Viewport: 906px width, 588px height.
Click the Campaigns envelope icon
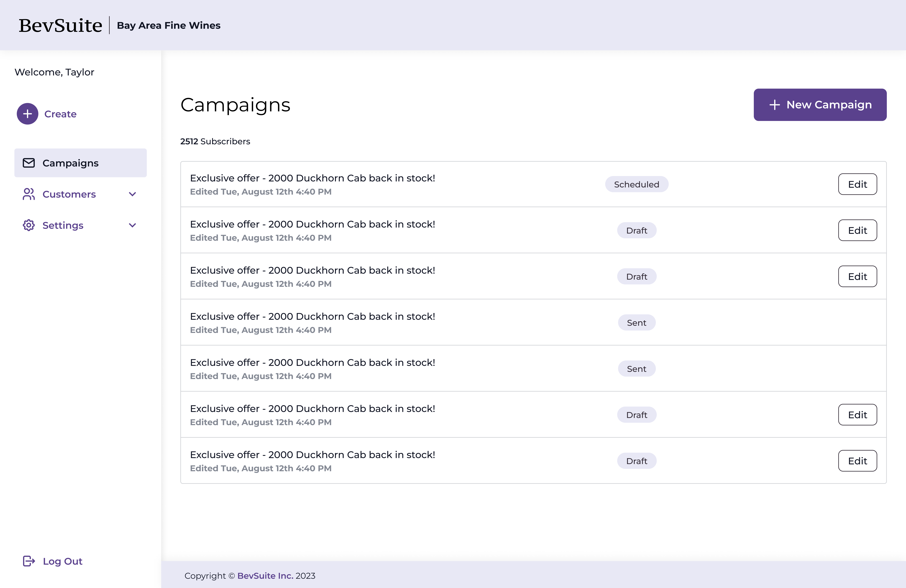tap(29, 163)
